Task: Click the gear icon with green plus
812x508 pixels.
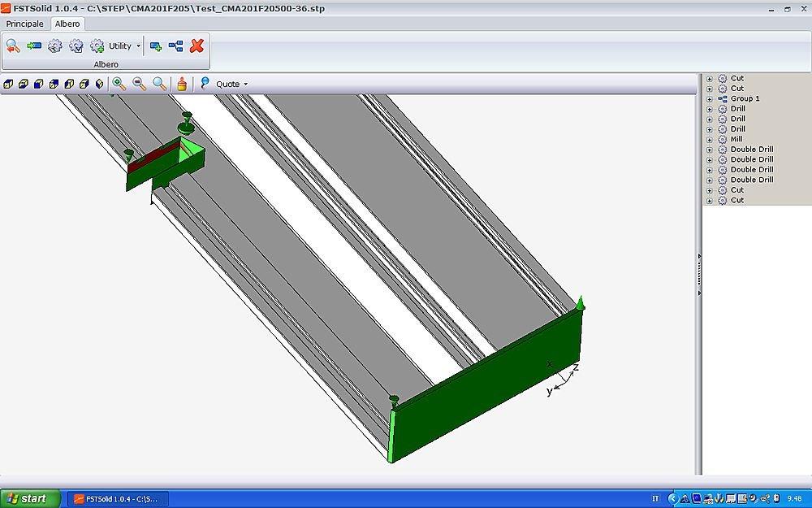Action: pos(97,46)
